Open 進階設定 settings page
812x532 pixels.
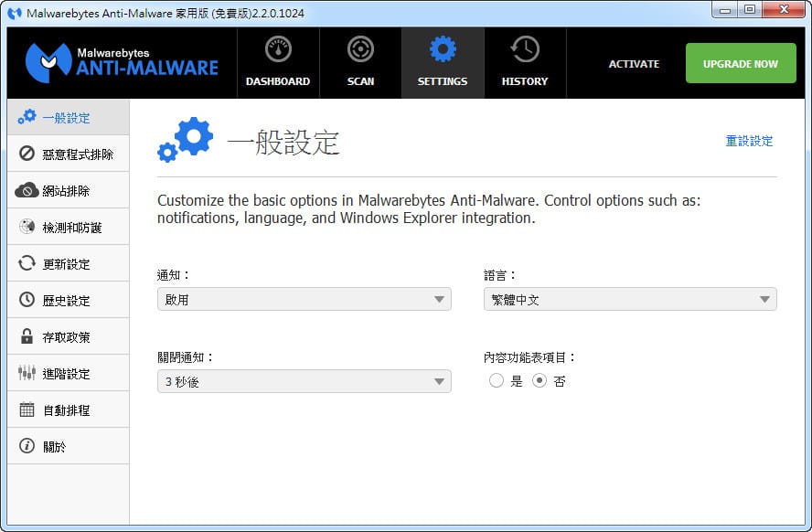pyautogui.click(x=69, y=373)
